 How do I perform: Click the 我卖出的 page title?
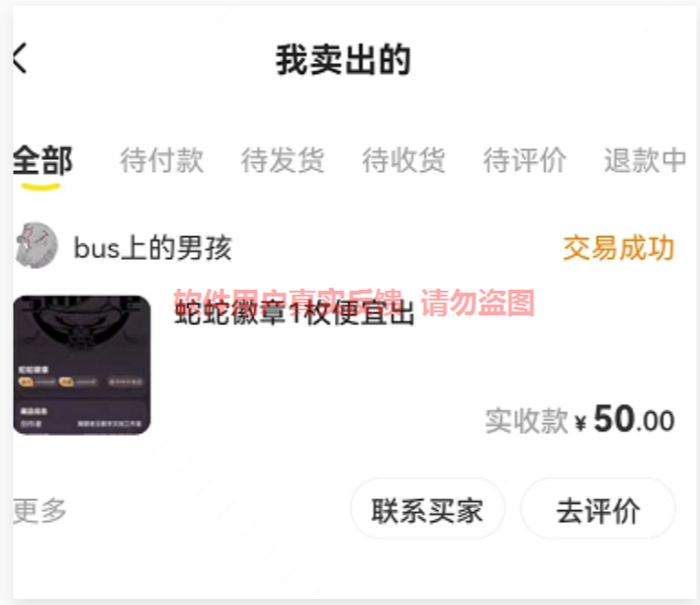343,59
